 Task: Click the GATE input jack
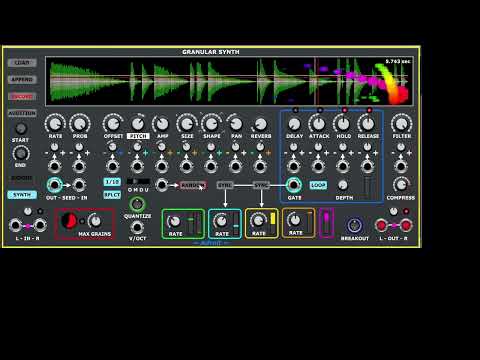[294, 185]
